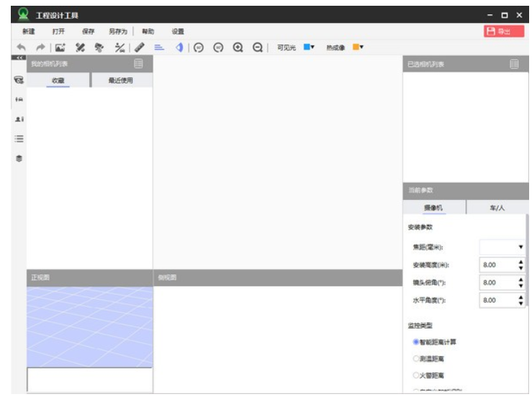Click the camera placement tool icon in toolbar
This screenshot has height=407, width=532.
pos(99,47)
